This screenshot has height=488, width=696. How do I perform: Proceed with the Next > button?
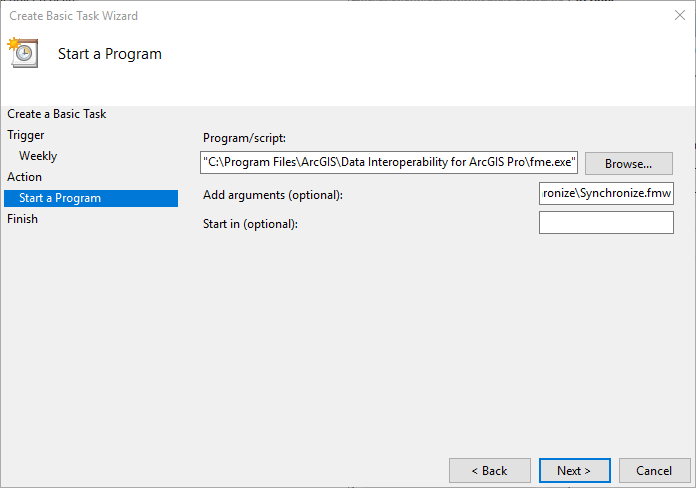coord(575,471)
